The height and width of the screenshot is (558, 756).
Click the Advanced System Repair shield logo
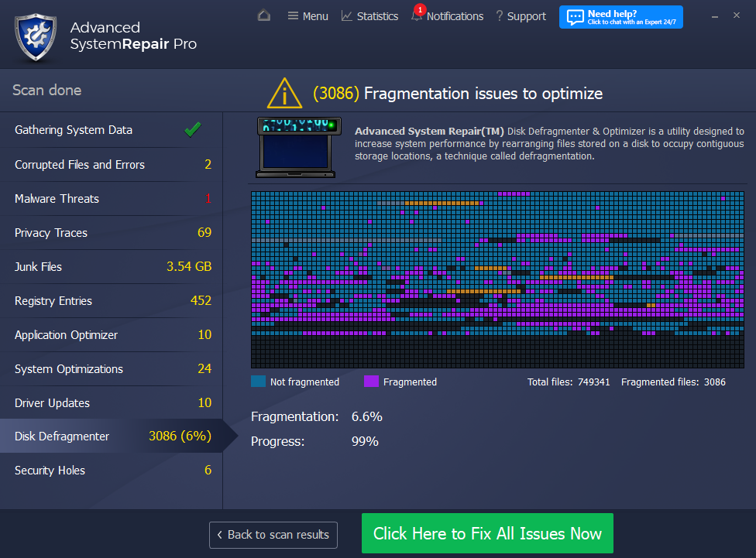tap(35, 36)
